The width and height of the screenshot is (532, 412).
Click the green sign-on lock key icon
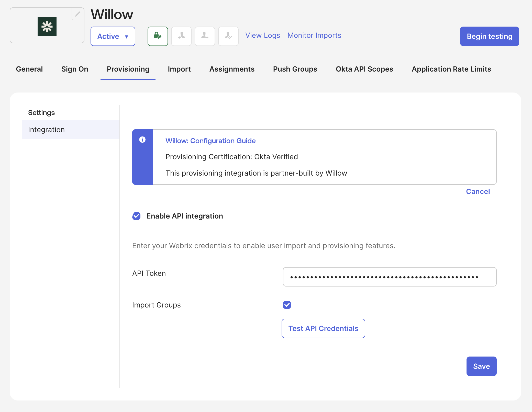pyautogui.click(x=158, y=36)
